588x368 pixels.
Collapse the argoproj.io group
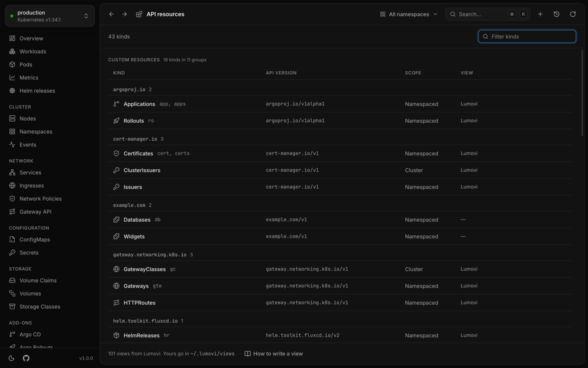(x=132, y=90)
